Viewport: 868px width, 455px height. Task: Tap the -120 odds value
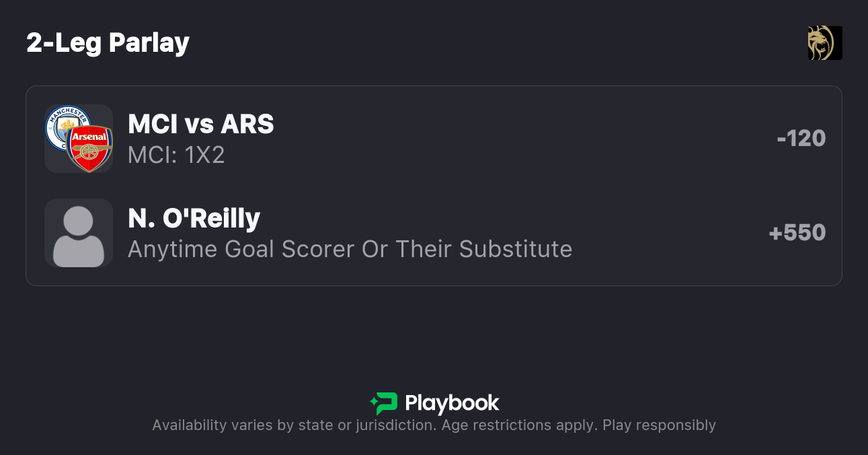pos(801,139)
